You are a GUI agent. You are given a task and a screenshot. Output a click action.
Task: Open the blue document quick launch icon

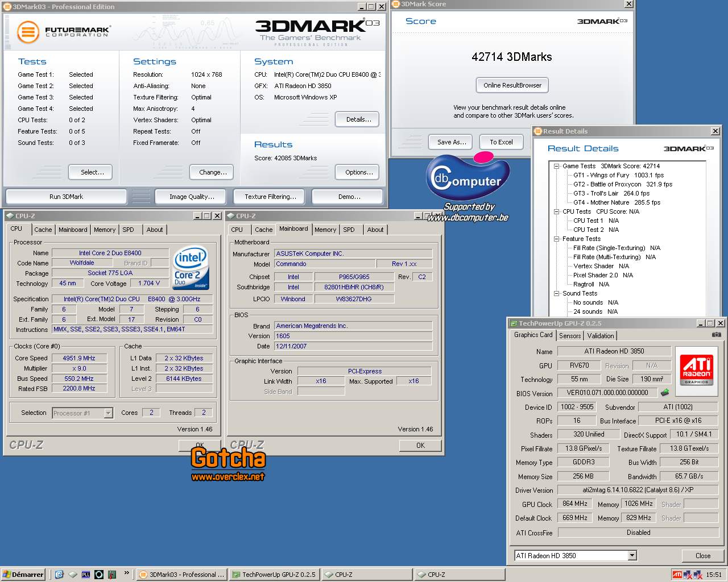(x=59, y=575)
